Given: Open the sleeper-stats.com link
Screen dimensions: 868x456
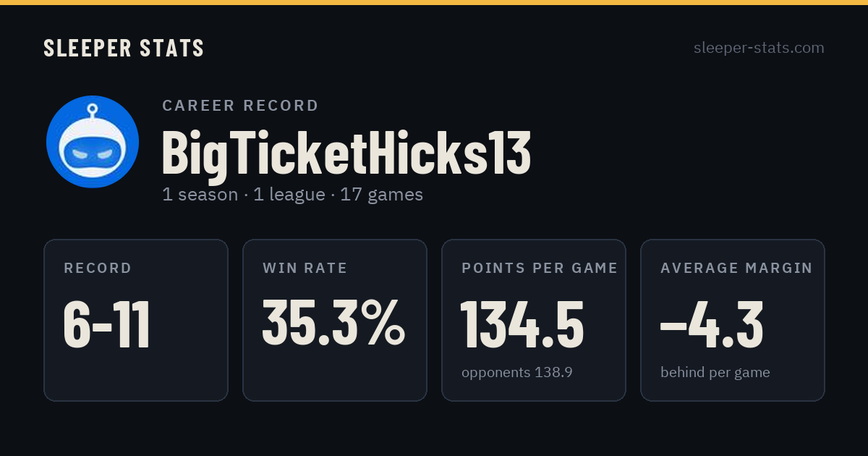Looking at the screenshot, I should 759,48.
